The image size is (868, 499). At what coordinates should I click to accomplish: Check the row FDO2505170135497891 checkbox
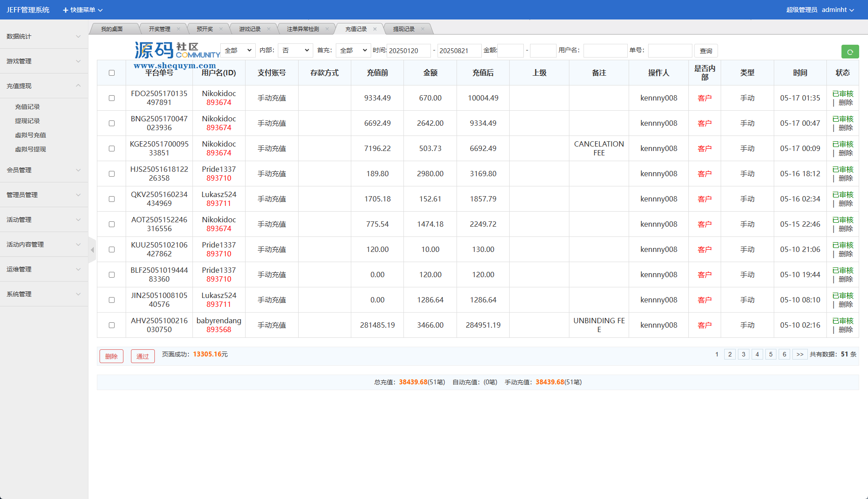[x=111, y=98]
